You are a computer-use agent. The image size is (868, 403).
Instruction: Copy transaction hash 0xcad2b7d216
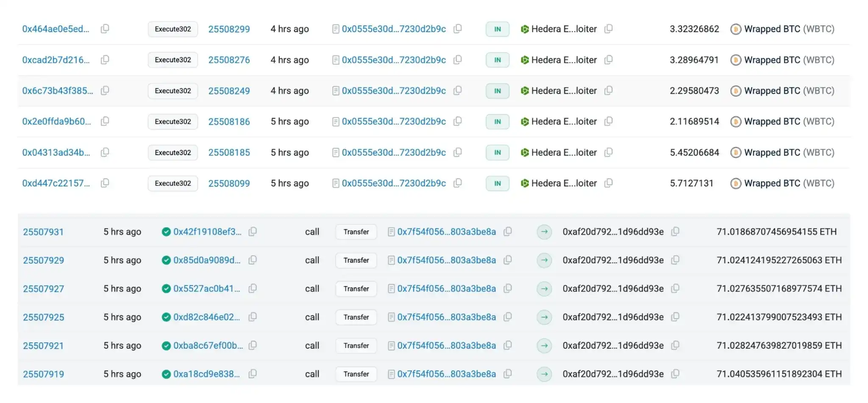coord(105,60)
